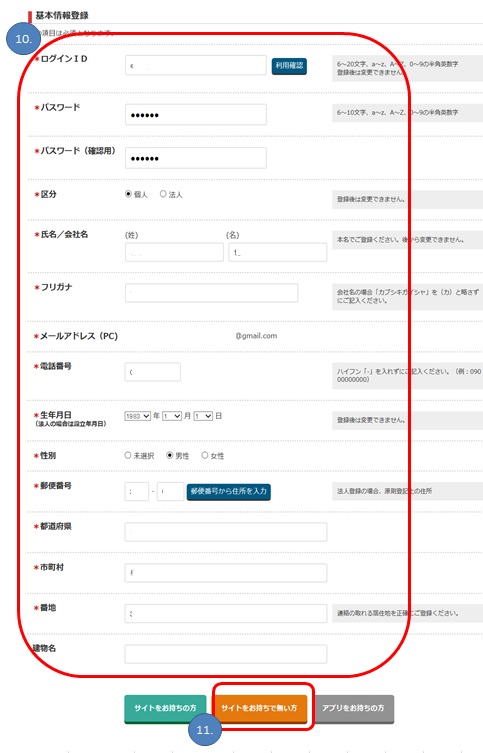Viewport: 483px width, 753px height.
Task: Select the 個人 radio button
Action: click(x=128, y=194)
